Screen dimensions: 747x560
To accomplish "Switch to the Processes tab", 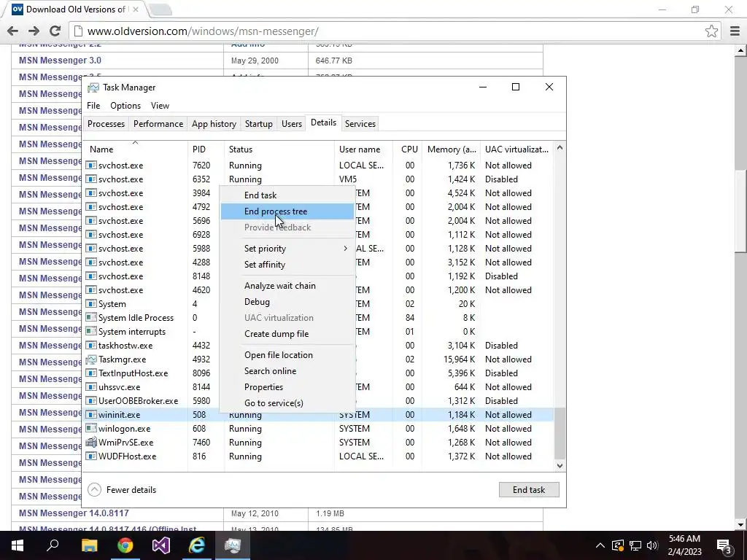I will click(x=106, y=124).
